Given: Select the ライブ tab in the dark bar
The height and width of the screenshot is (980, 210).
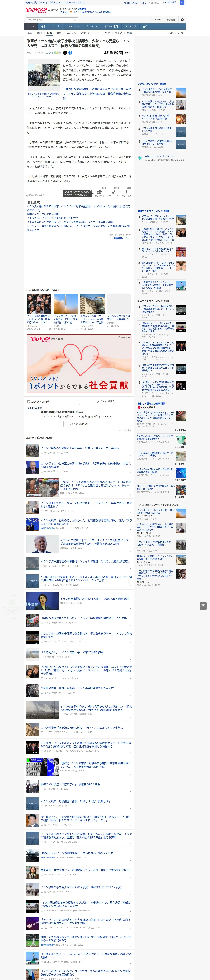Looking at the screenshot, I should click(56, 27).
